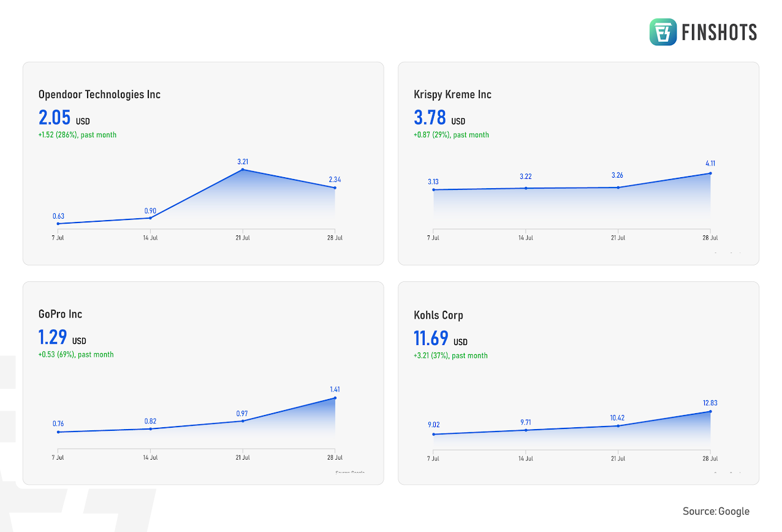782x532 pixels.
Task: Click the 3.22 data label
Action: (525, 177)
